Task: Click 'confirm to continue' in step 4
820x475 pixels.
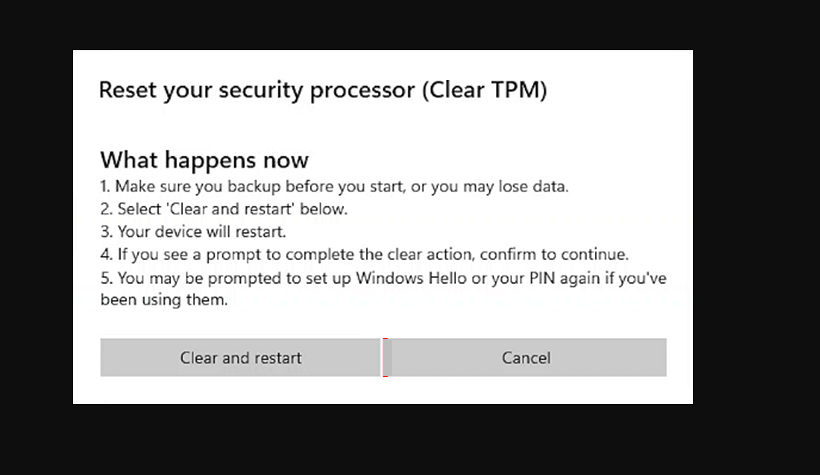Action: coord(554,255)
